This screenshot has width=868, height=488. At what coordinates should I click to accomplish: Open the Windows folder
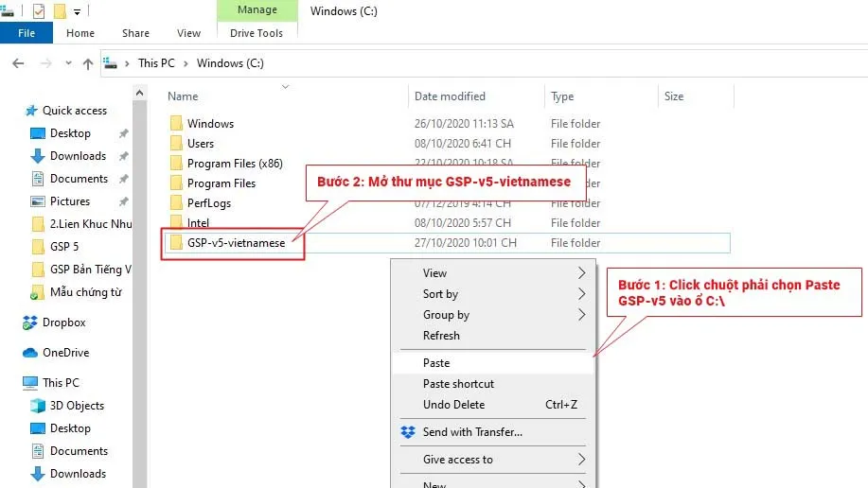(x=210, y=124)
